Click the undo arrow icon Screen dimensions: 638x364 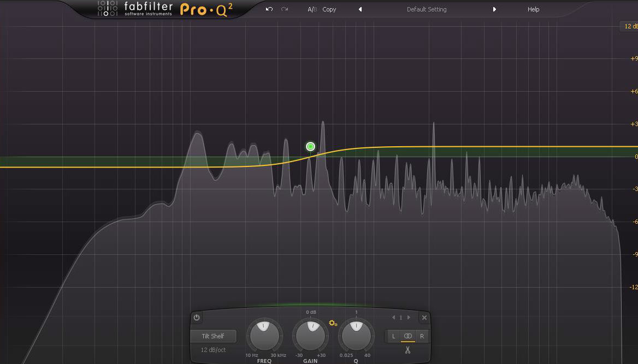click(x=269, y=9)
